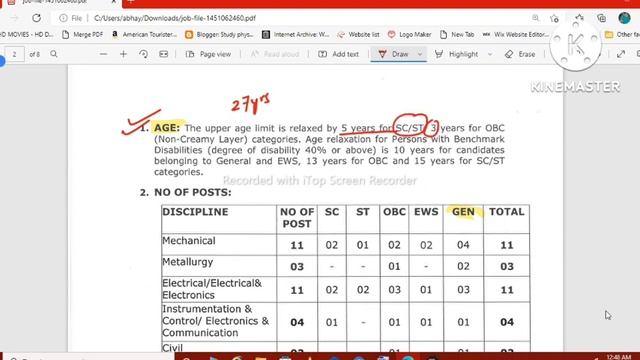
Task: Click the forward navigation arrow
Action: [x=14, y=18]
